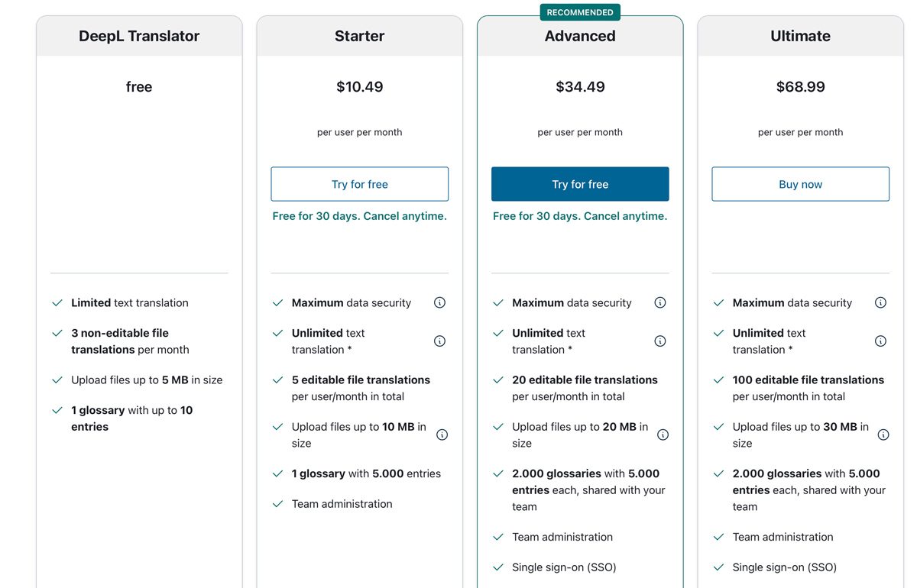Click Ultimate plan Maximum data security info icon

pyautogui.click(x=880, y=302)
